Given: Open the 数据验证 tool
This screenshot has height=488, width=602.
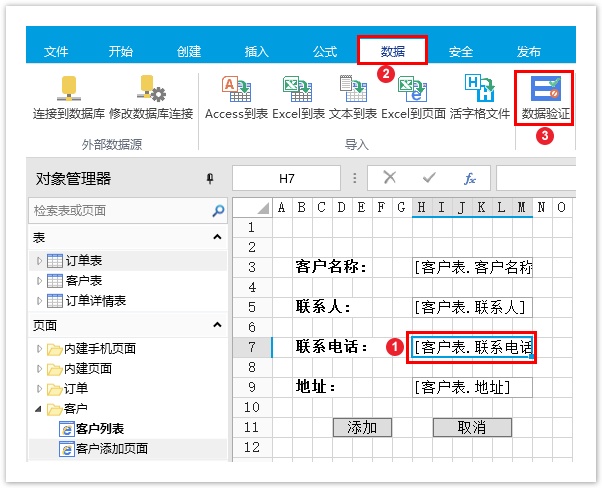Looking at the screenshot, I should point(545,89).
